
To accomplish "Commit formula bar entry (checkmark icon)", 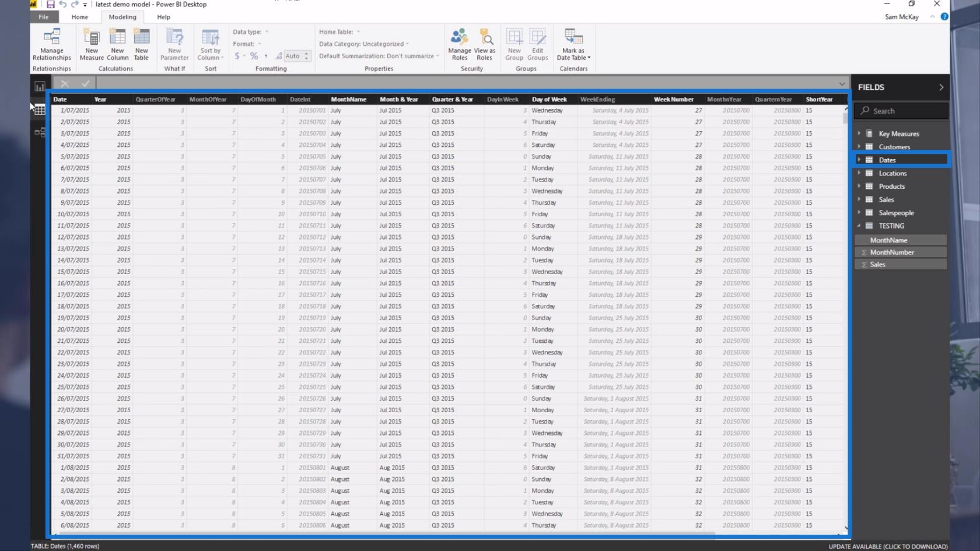I will click(86, 83).
